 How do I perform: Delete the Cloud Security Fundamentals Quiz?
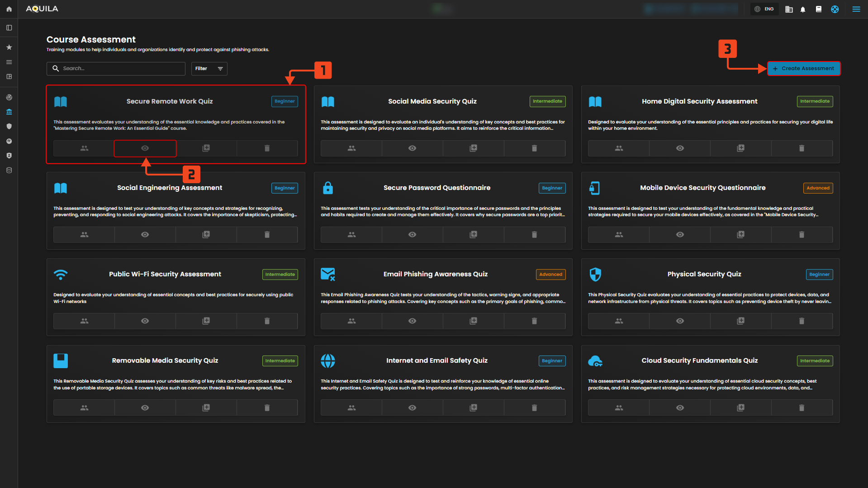[x=802, y=408]
